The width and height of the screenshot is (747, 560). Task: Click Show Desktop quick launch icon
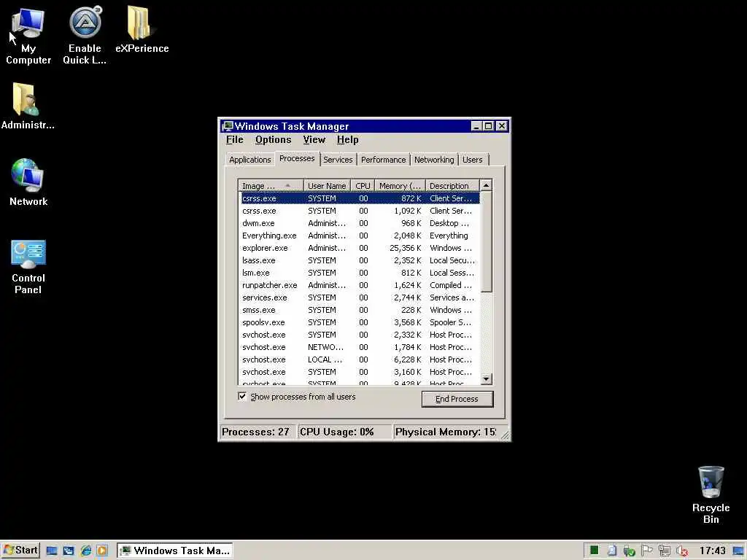[x=52, y=551]
